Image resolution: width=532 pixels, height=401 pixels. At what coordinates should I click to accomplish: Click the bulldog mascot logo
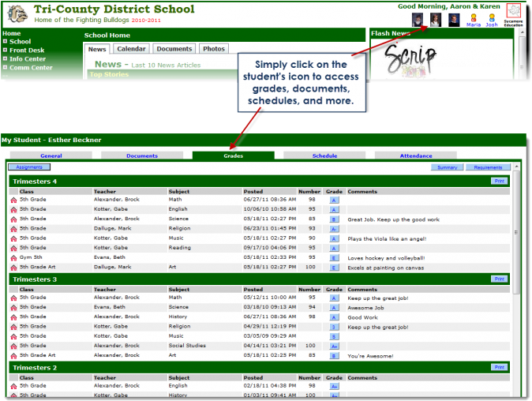[x=17, y=14]
